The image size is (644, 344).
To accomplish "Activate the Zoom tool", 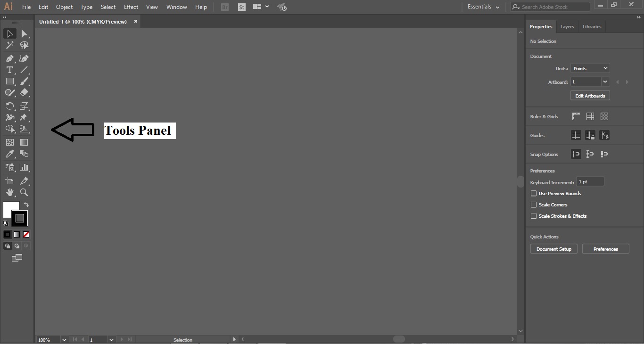I will [x=24, y=193].
